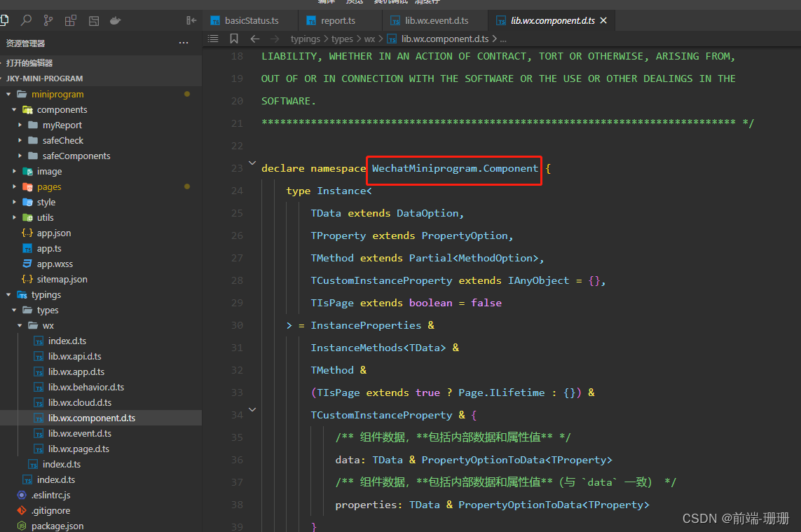This screenshot has height=532, width=801.
Task: Open the Extensions view
Action: 70,20
